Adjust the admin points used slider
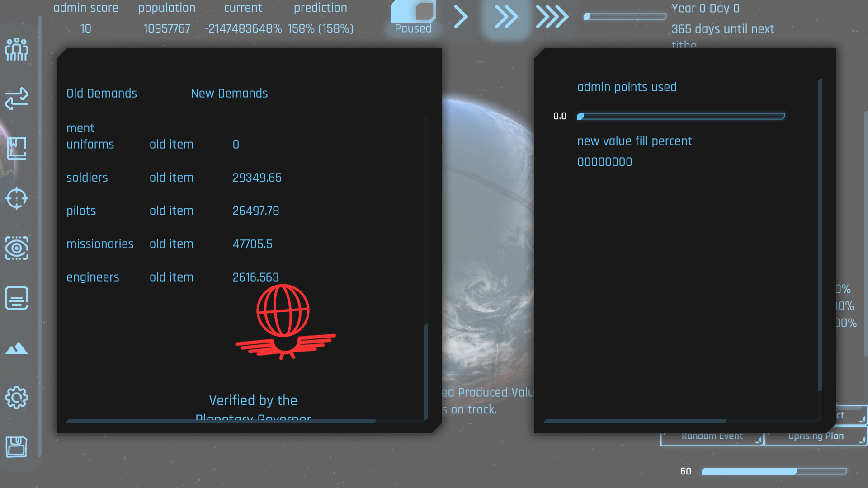Screen dimensions: 868x488 (681, 116)
